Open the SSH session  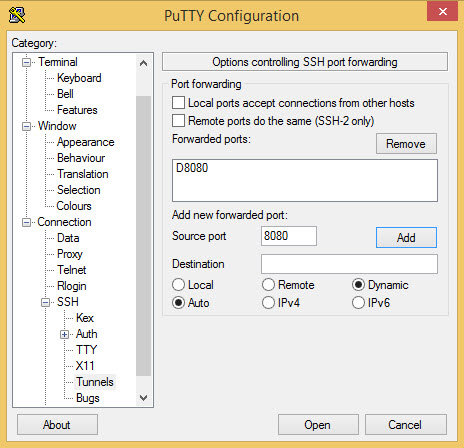click(318, 425)
